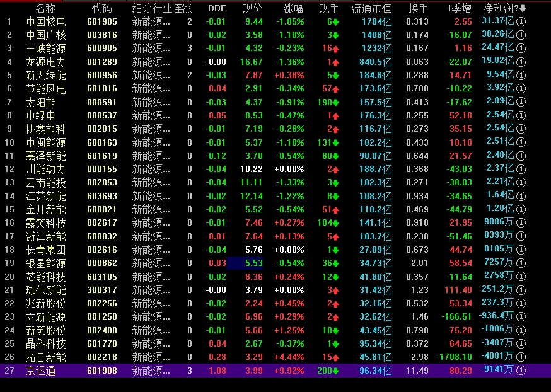Click info icon in 中国核电 row
The width and height of the screenshot is (551, 392).
[521, 22]
